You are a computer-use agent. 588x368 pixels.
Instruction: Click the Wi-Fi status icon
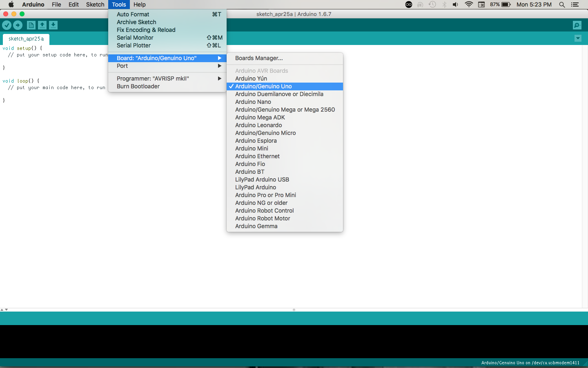(469, 4)
